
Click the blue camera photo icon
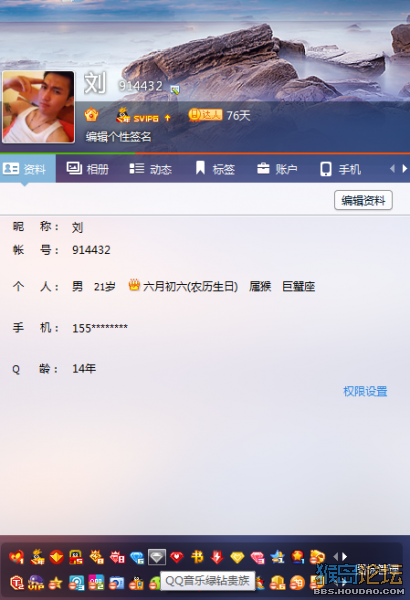(117, 583)
